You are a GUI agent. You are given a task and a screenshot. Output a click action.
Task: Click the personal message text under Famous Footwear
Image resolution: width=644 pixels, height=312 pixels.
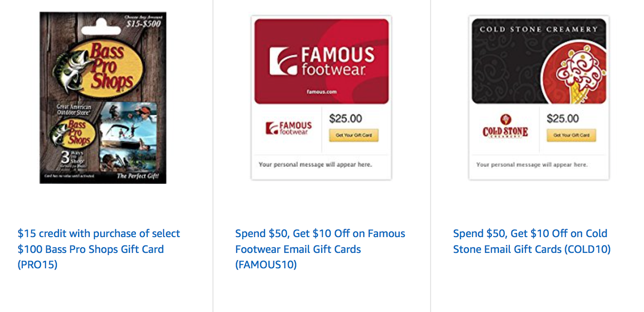point(315,165)
